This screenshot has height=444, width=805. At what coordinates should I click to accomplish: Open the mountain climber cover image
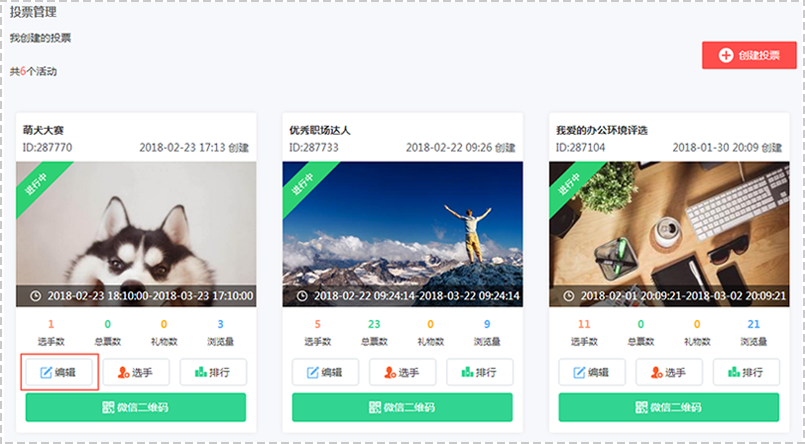[x=402, y=234]
